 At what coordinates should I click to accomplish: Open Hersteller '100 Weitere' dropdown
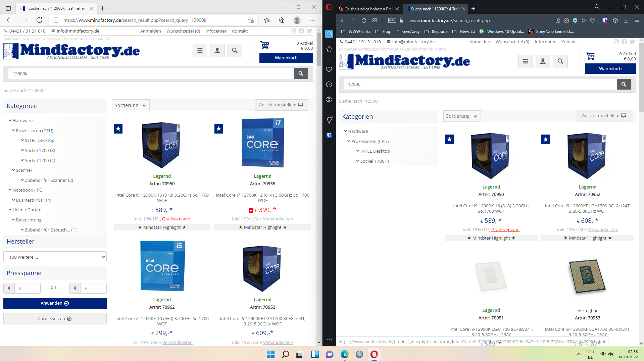[55, 257]
